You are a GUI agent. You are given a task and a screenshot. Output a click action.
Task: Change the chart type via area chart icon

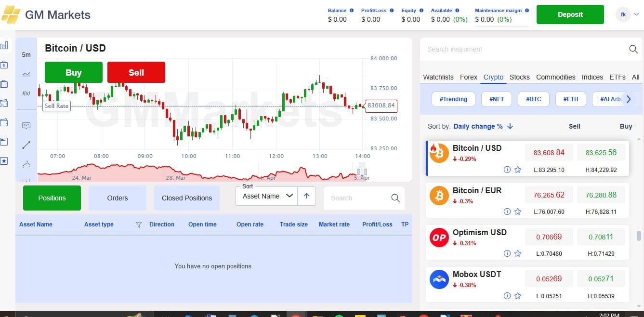[26, 74]
